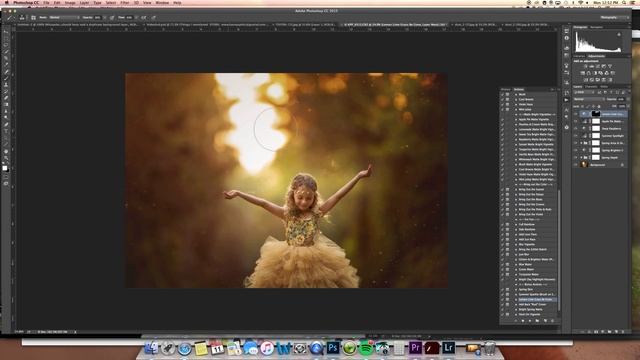Create a new group in Layers panel

click(x=609, y=332)
